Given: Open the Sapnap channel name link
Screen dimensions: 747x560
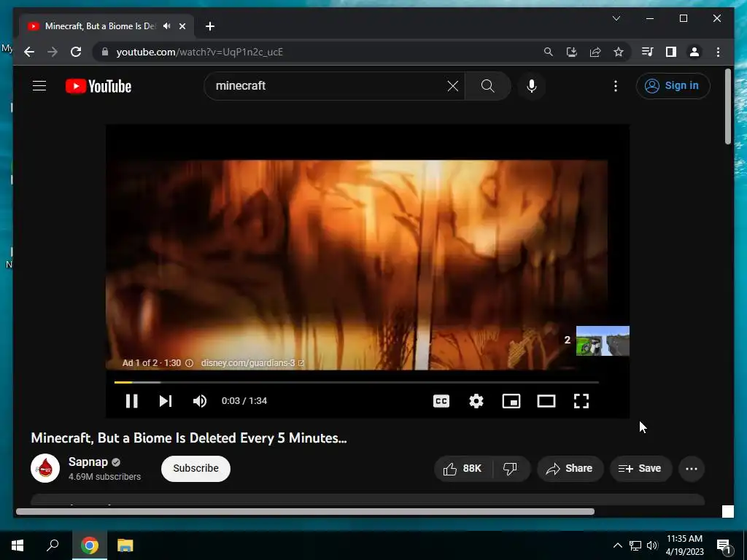Looking at the screenshot, I should point(88,462).
